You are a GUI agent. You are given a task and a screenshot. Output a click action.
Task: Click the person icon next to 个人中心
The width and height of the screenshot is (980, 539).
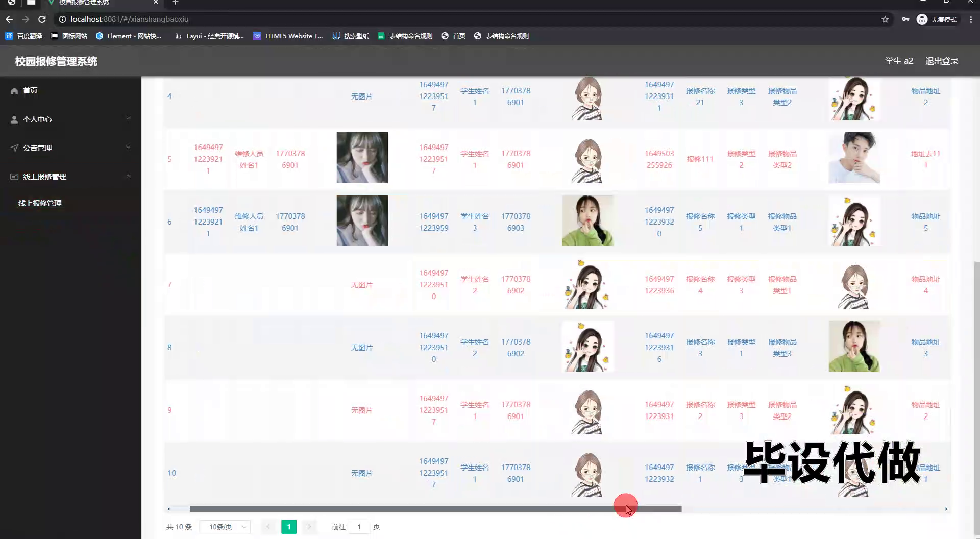click(14, 119)
